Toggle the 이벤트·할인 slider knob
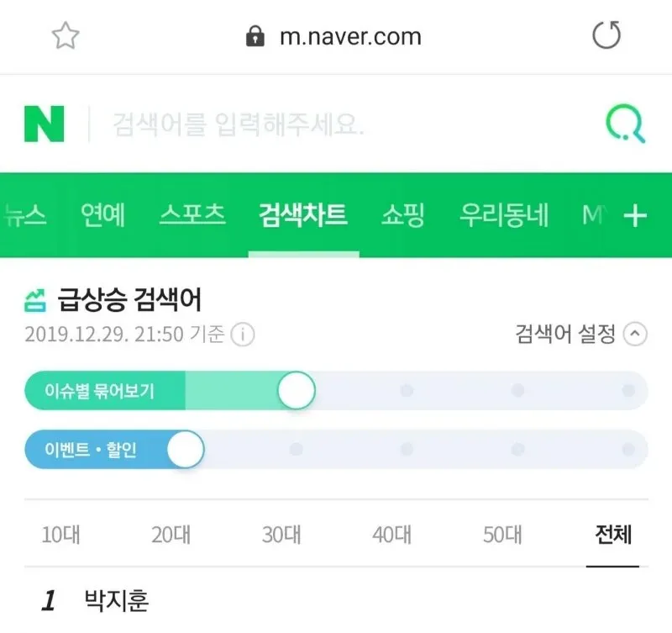Screen dimensions: 672x633 186,450
